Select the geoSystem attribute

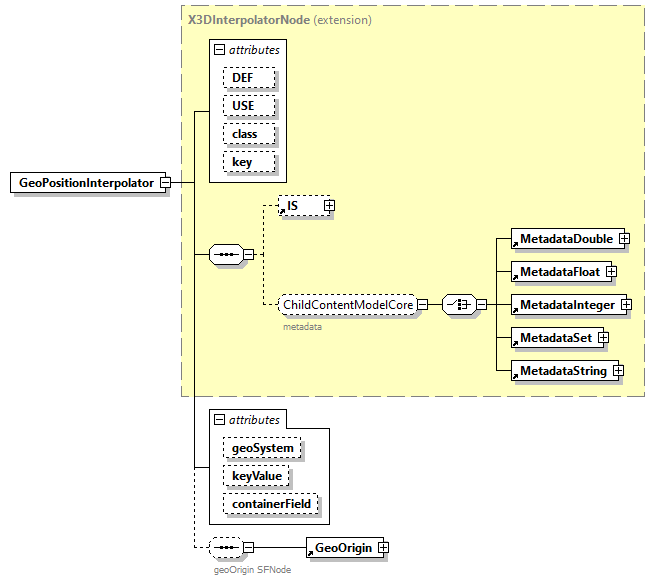(x=263, y=448)
